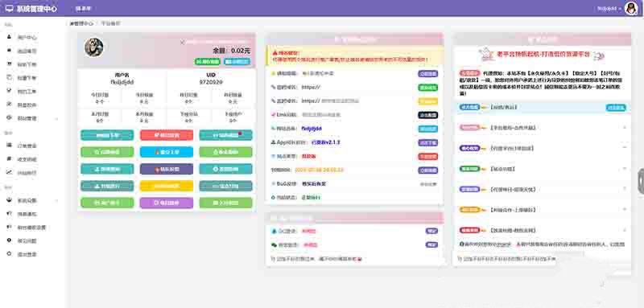
Task: Click the light violet button in bottom grid row
Action: point(167,203)
